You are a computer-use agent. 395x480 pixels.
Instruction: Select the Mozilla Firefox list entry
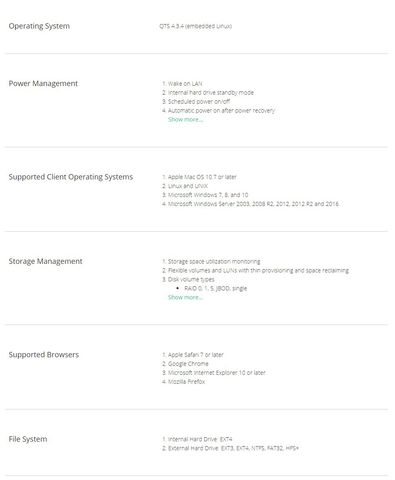coord(184,381)
